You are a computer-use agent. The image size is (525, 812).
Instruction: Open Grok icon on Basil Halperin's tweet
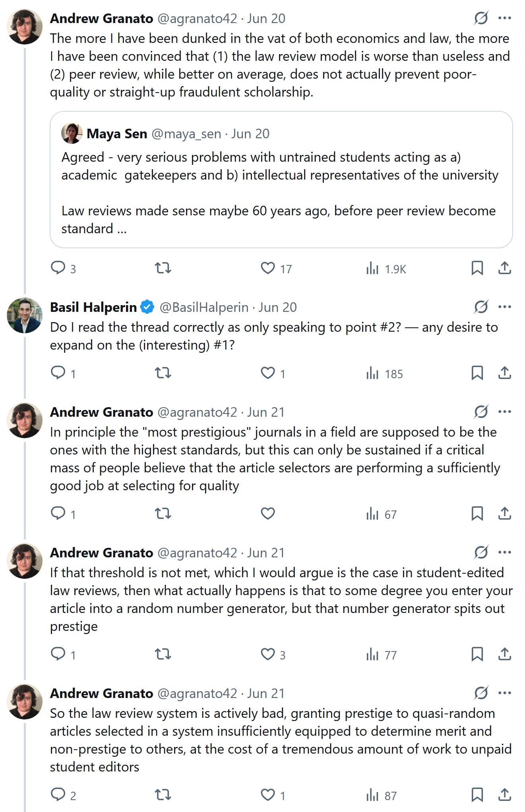(x=481, y=307)
